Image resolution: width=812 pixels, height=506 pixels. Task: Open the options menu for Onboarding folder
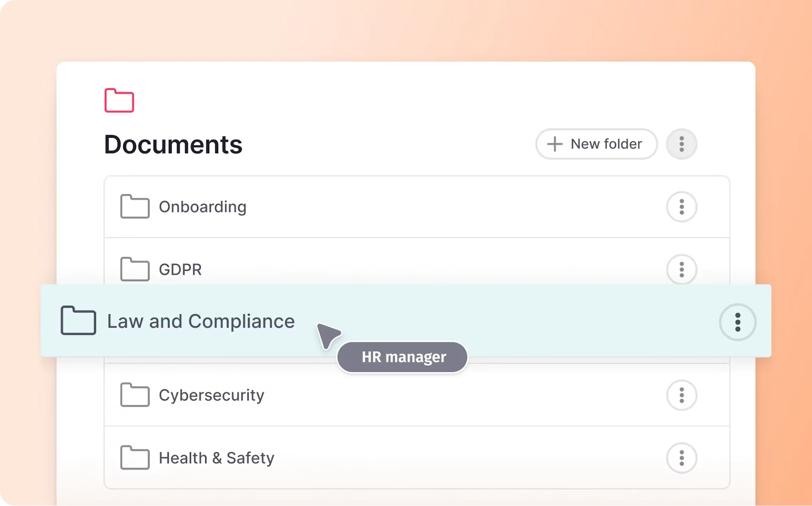681,207
